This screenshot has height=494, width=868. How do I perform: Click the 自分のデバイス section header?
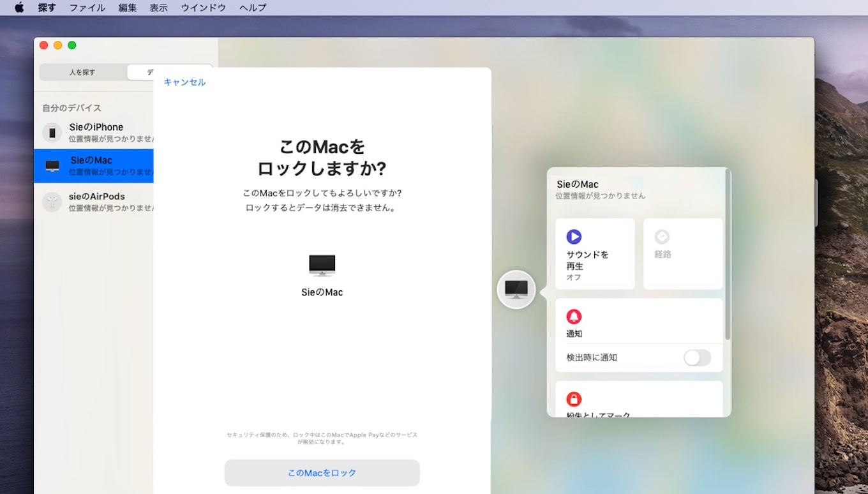[x=71, y=108]
